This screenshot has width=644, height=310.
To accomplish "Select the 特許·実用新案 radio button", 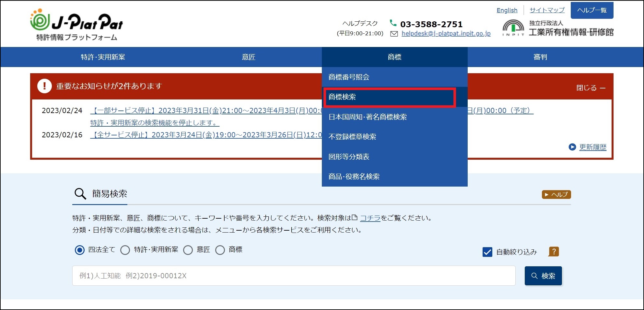I will coord(125,250).
